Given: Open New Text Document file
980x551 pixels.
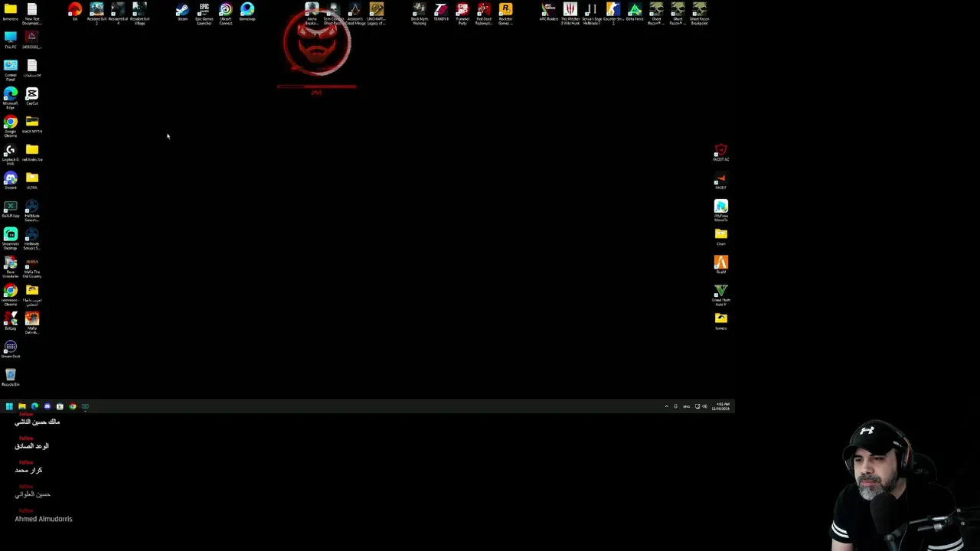Looking at the screenshot, I should (31, 13).
